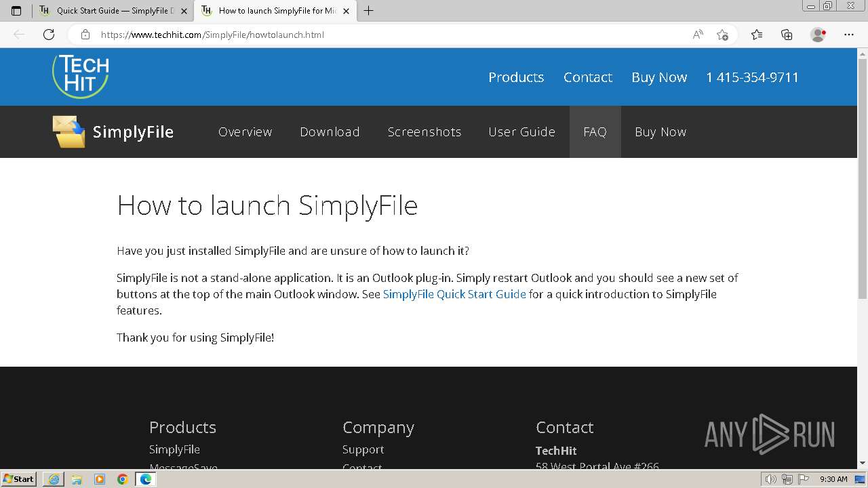Click the footer Company heading
Image resolution: width=868 pixels, height=488 pixels.
pyautogui.click(x=378, y=428)
